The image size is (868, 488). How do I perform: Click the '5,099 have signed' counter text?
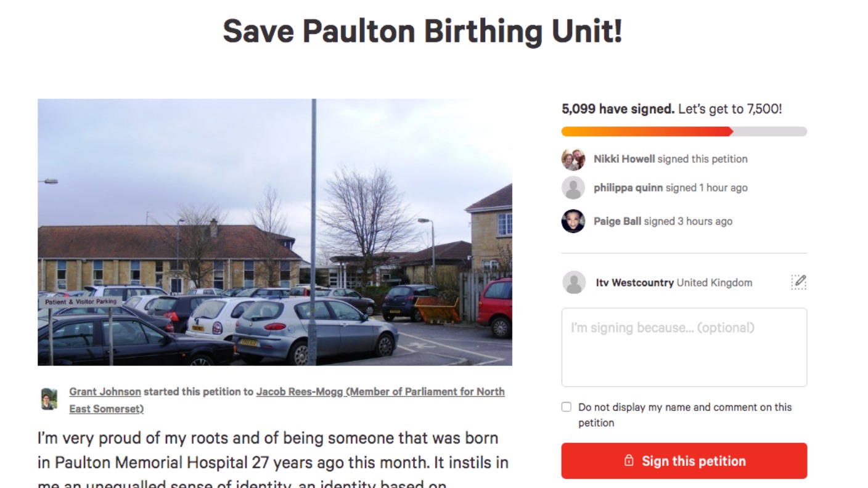pos(618,109)
